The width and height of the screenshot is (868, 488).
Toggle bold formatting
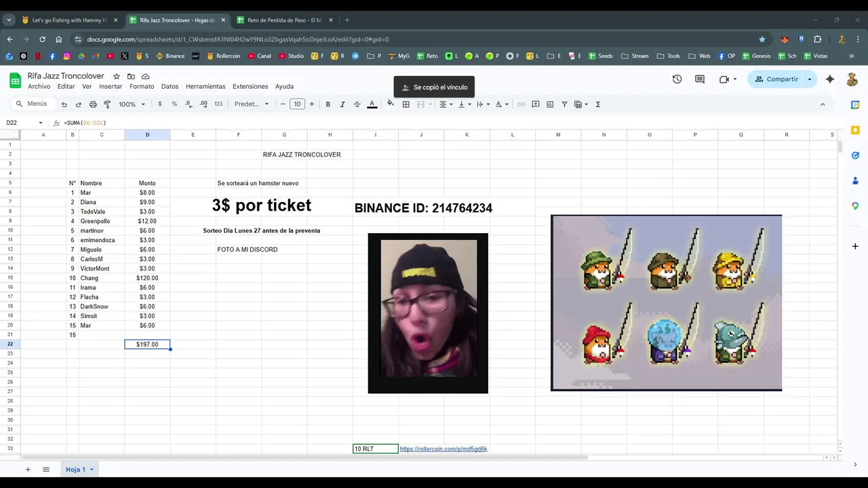point(328,104)
